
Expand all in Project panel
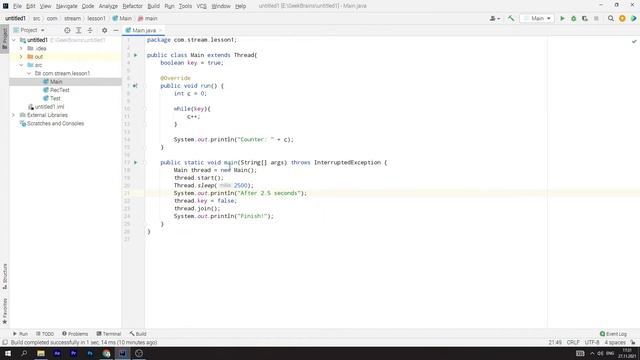click(x=79, y=30)
